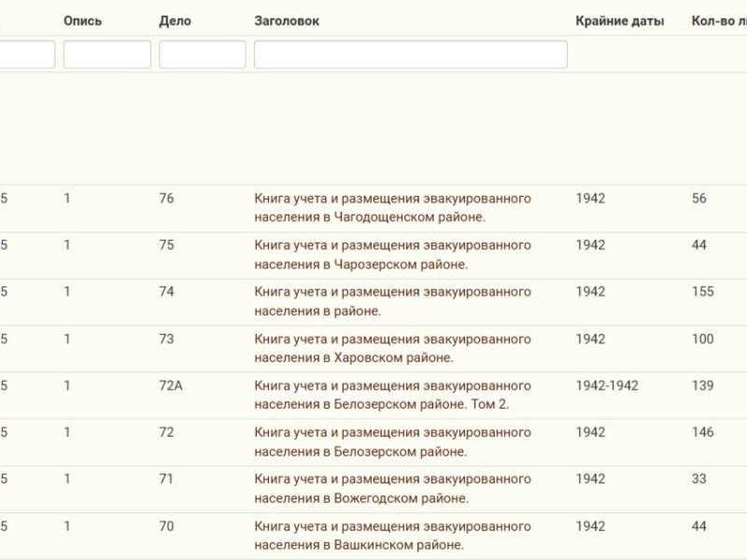
Task: Open the Вожегодском районе record link
Action: pos(392,488)
